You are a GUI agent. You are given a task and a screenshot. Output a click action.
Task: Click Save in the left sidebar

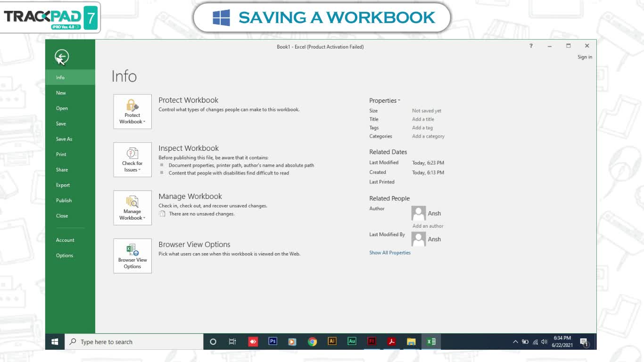pos(70,123)
